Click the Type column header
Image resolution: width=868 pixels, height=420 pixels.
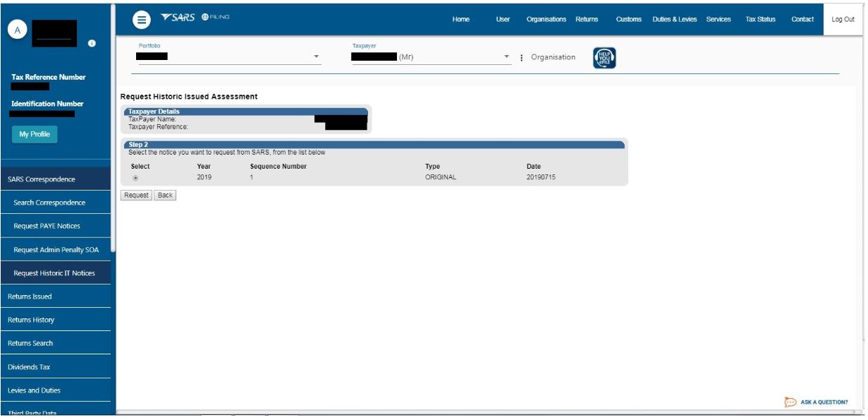click(x=432, y=167)
